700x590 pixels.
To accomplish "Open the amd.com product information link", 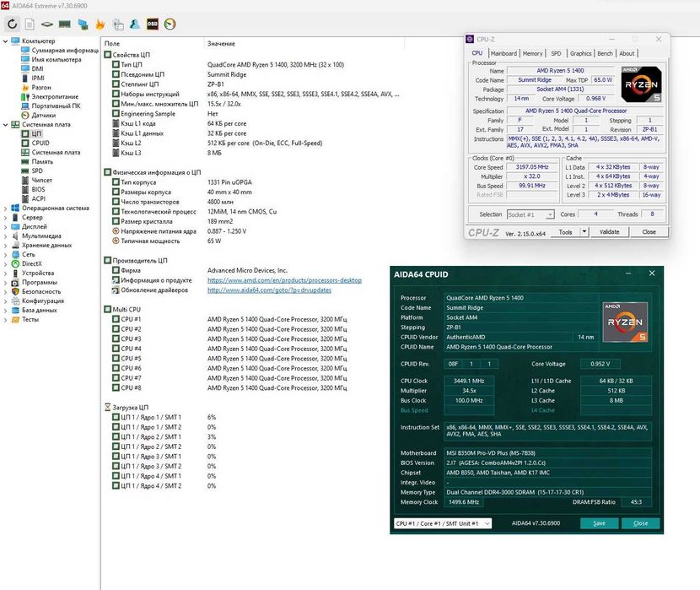I will point(284,280).
